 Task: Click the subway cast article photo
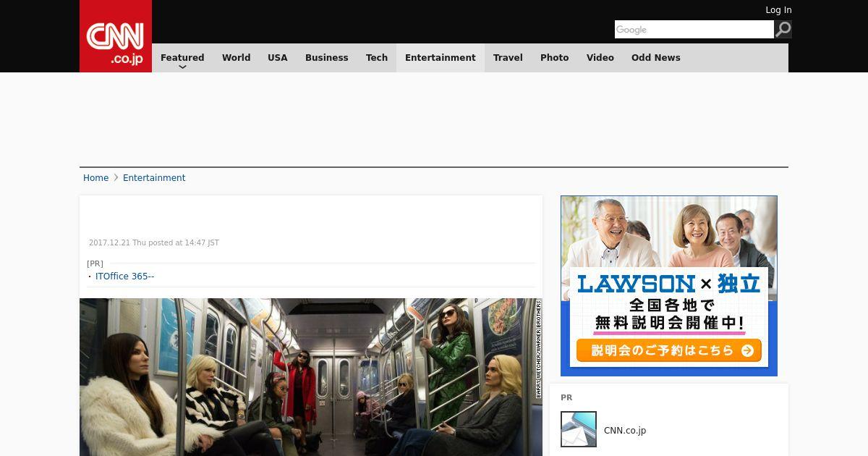(x=311, y=377)
